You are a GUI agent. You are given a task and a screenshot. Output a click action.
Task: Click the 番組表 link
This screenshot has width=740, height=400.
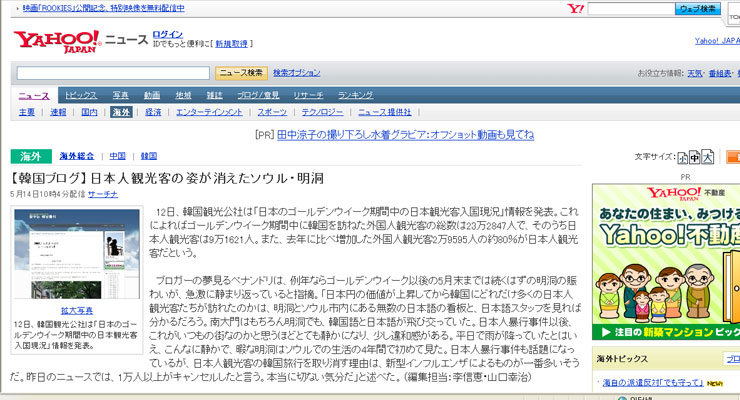[720, 73]
